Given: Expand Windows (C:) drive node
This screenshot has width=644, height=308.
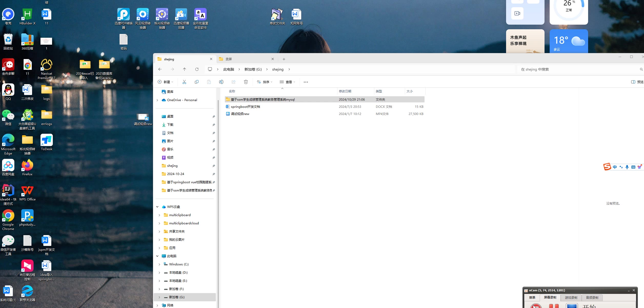Looking at the screenshot, I should [x=159, y=264].
